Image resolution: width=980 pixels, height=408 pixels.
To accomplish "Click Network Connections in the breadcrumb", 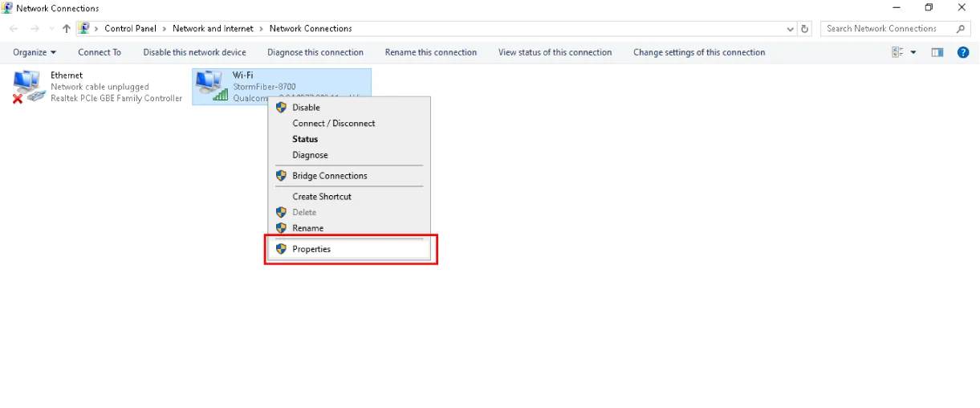I will pyautogui.click(x=311, y=28).
